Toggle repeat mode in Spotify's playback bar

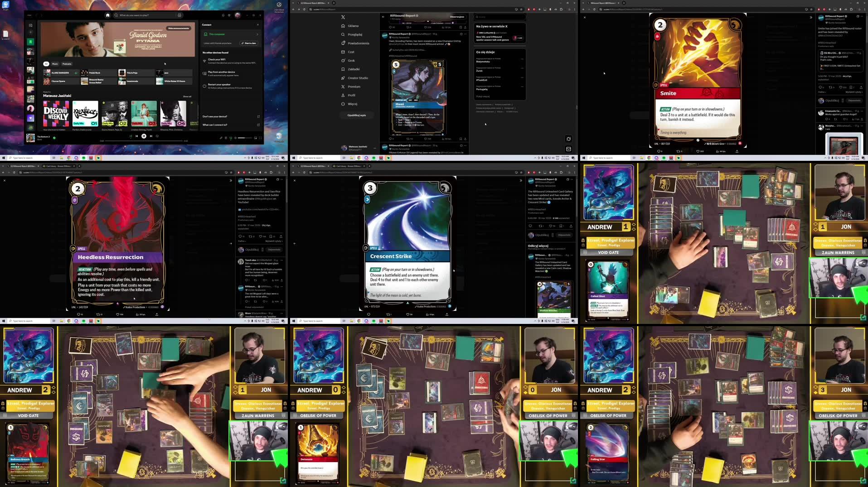coord(157,136)
